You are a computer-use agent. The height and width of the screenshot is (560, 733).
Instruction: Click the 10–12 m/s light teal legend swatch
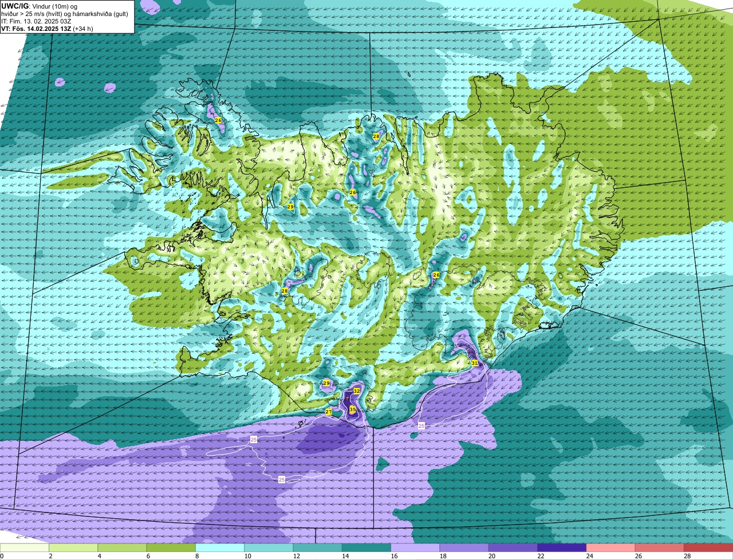click(x=269, y=548)
